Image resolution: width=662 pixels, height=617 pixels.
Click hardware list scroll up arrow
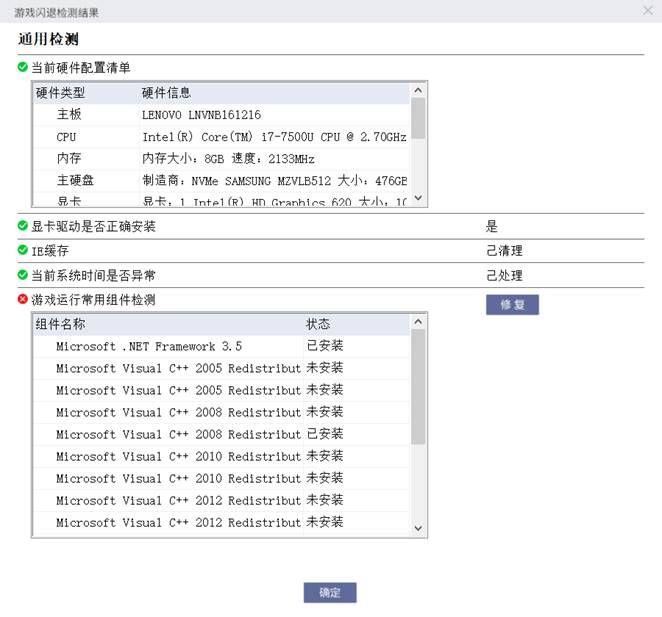pyautogui.click(x=418, y=90)
